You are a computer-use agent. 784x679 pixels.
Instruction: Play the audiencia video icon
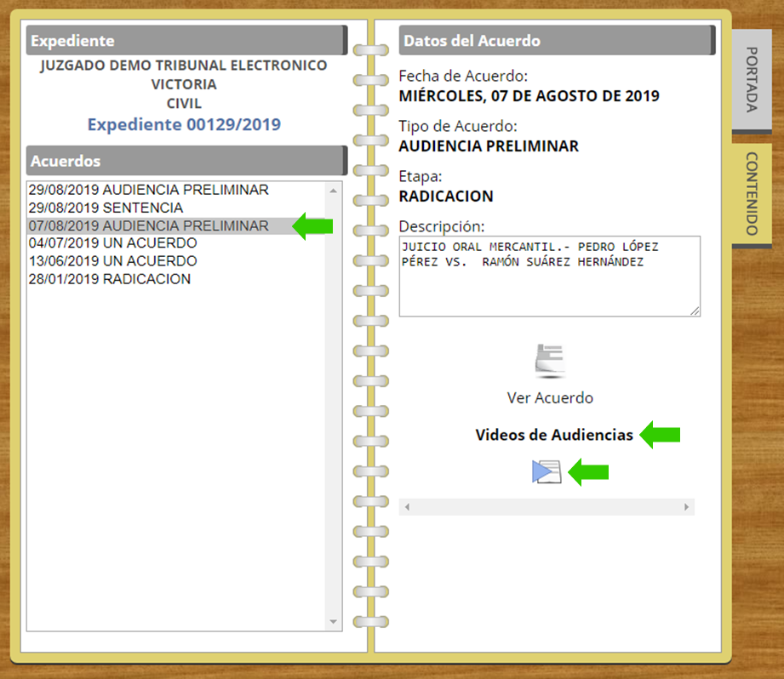click(547, 471)
